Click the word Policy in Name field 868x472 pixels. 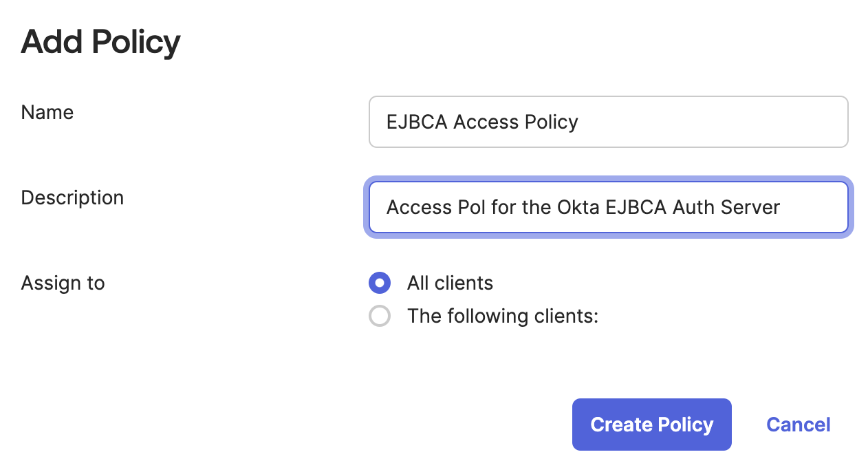pos(551,122)
